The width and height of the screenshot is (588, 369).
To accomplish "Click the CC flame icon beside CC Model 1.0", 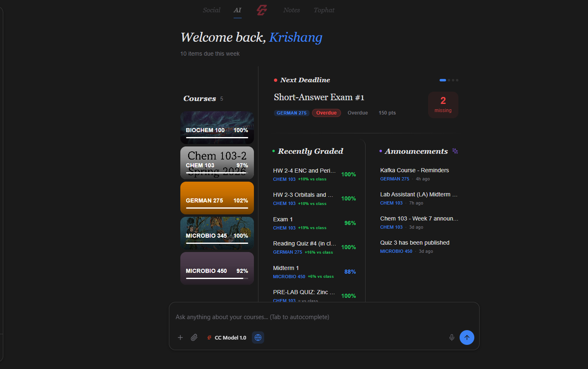I will (209, 337).
